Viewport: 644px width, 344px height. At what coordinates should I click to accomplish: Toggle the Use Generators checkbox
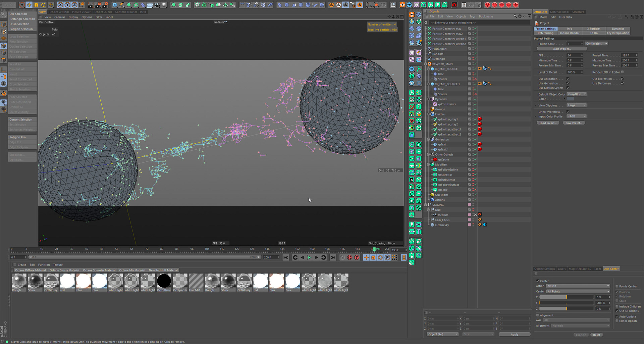pyautogui.click(x=568, y=83)
